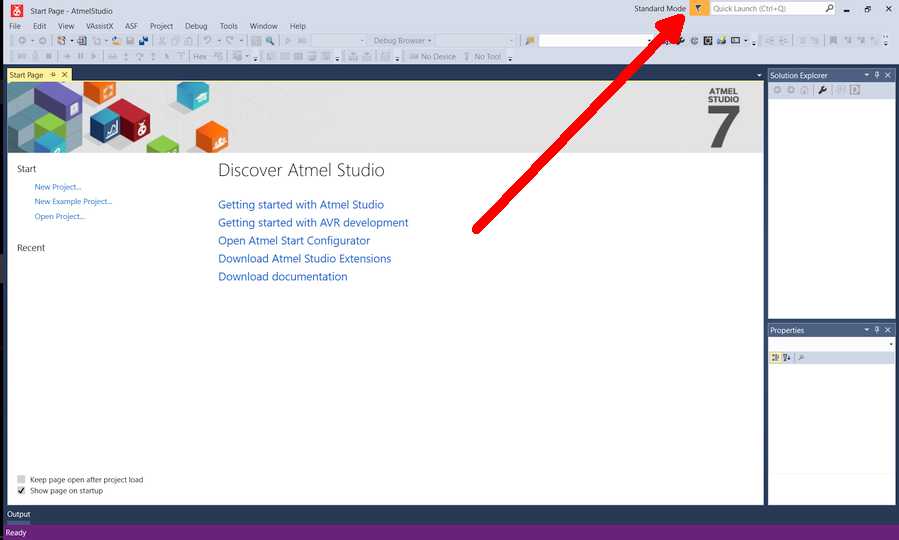Click the New Project toolbar icon
Image resolution: width=899 pixels, height=540 pixels.
[61, 41]
